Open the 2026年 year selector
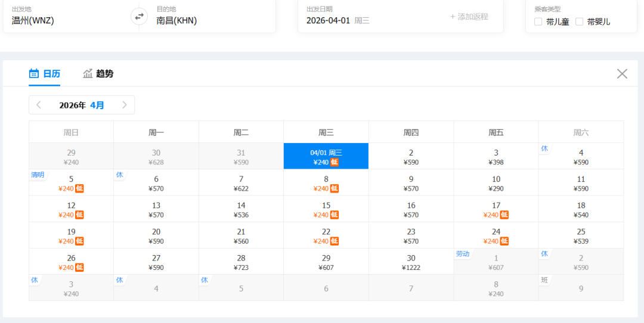644x323 pixels. tap(72, 105)
